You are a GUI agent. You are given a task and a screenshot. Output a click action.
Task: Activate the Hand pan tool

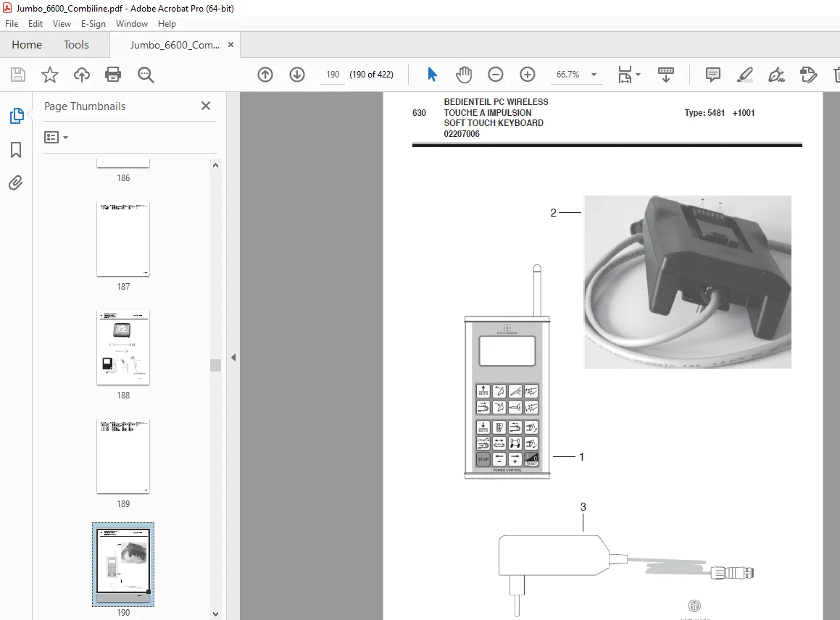(x=464, y=75)
